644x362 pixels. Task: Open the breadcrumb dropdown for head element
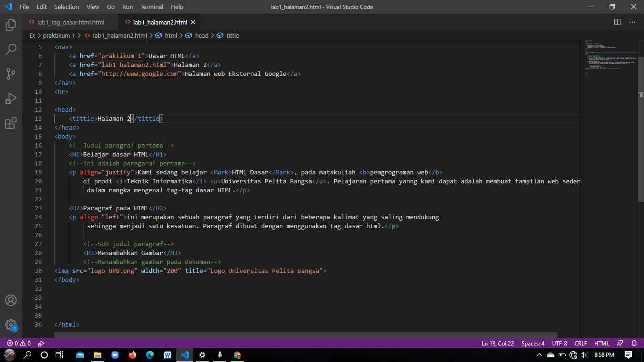pyautogui.click(x=201, y=35)
